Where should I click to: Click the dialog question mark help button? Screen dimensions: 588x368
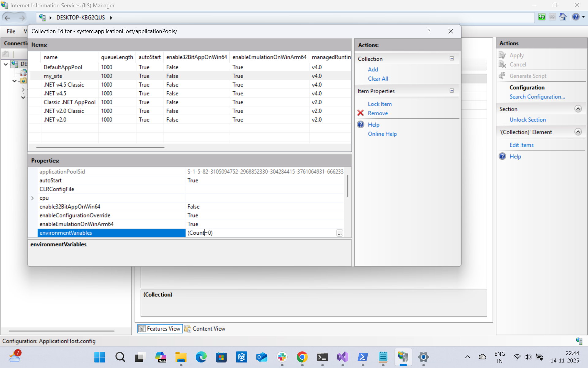pyautogui.click(x=429, y=31)
